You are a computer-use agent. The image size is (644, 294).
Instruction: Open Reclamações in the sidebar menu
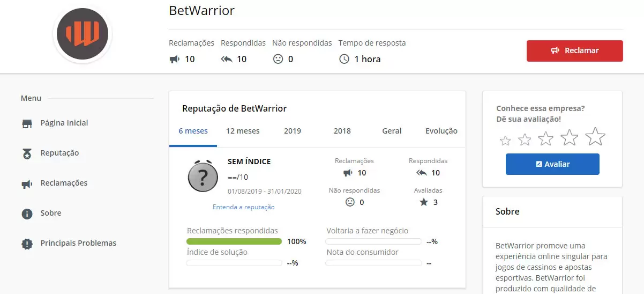64,183
